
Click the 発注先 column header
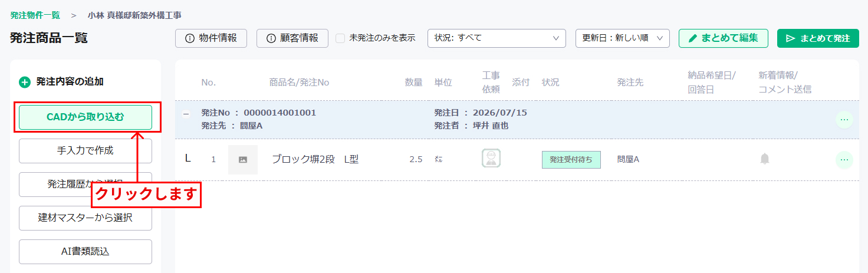630,83
